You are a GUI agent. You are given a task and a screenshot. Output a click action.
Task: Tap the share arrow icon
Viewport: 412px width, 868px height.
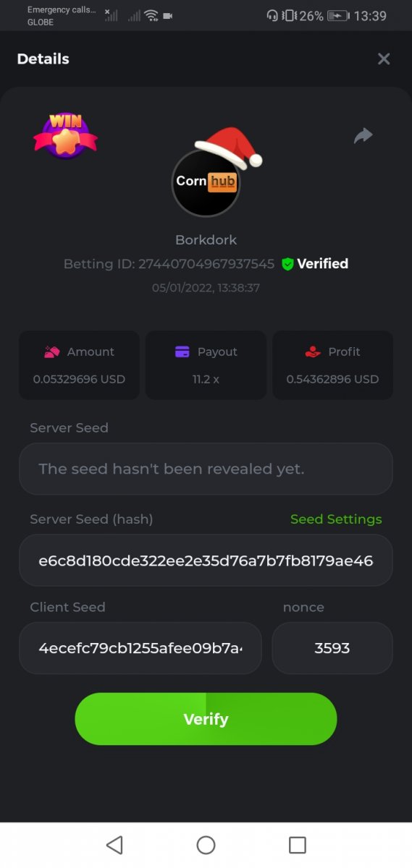[363, 135]
